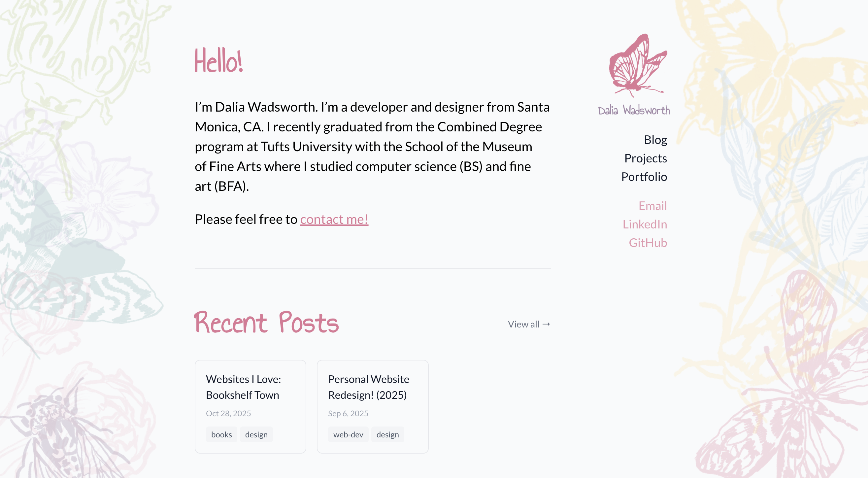Open "Personal Website Redesign! (2025)" post
This screenshot has width=868, height=478.
pos(368,387)
